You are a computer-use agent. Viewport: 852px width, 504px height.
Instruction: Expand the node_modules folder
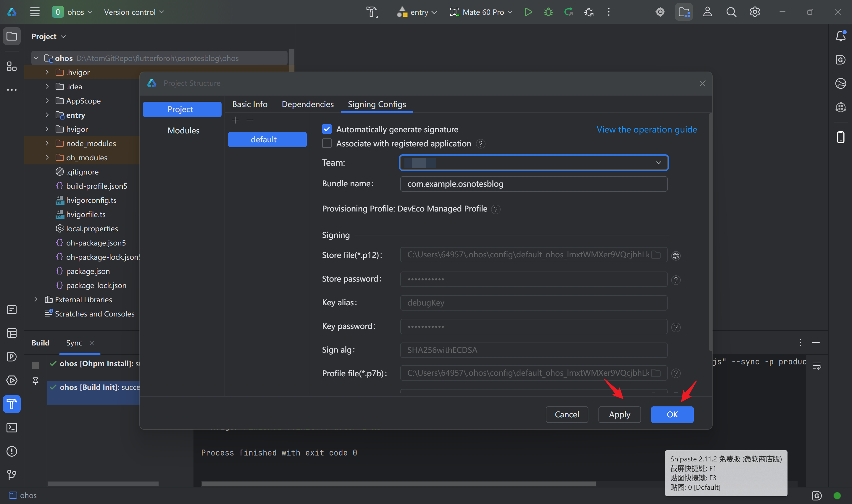pos(47,143)
